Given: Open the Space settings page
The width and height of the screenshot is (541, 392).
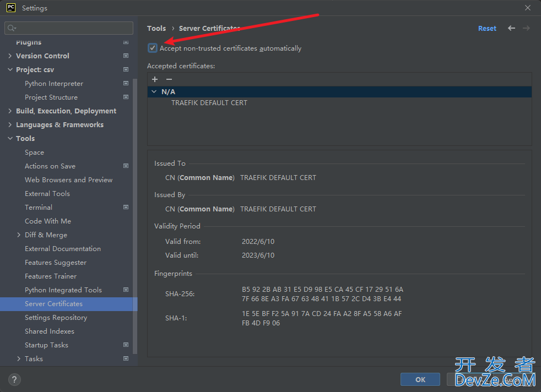Looking at the screenshot, I should coord(34,153).
